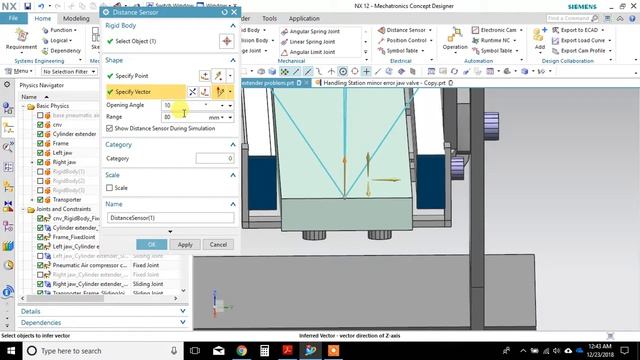Select Linear Spring Joint tool
The height and width of the screenshot is (360, 640).
coord(308,42)
